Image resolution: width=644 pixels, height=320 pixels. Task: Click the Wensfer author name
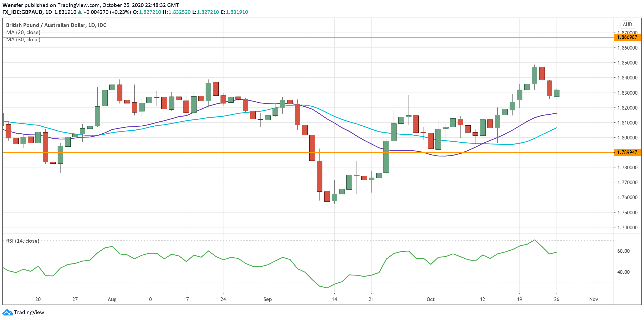click(x=13, y=5)
